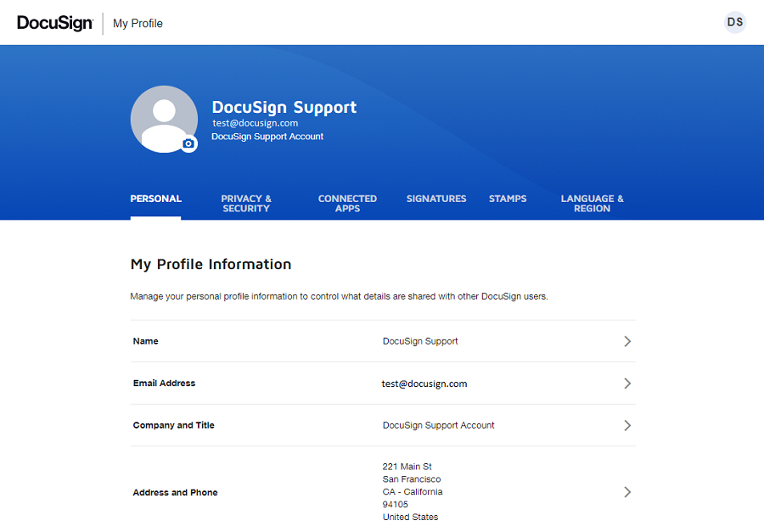This screenshot has height=532, width=764.
Task: Switch to Privacy & Security tab
Action: pos(246,204)
